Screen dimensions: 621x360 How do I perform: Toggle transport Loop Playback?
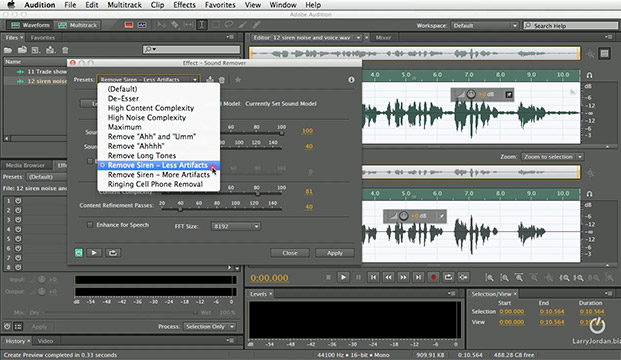click(x=448, y=277)
